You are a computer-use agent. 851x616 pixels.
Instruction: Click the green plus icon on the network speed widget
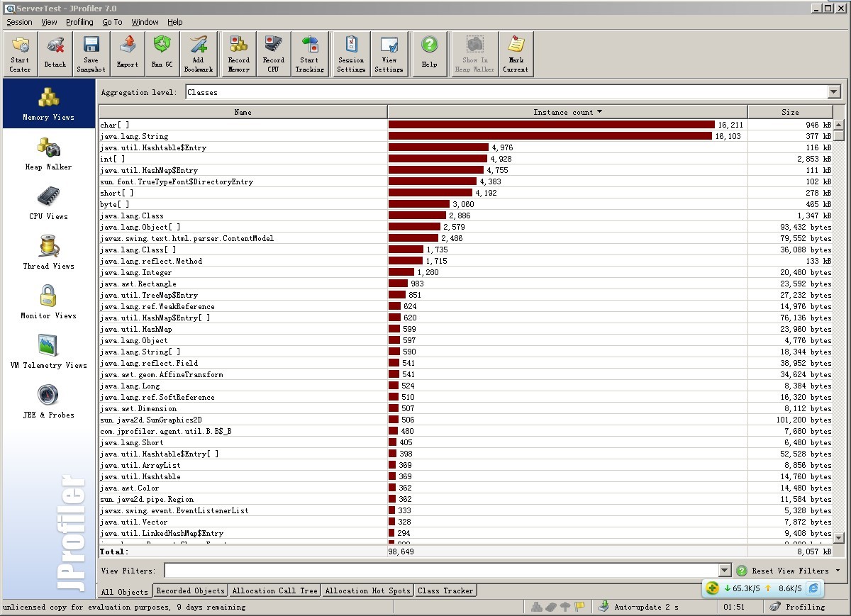click(713, 588)
